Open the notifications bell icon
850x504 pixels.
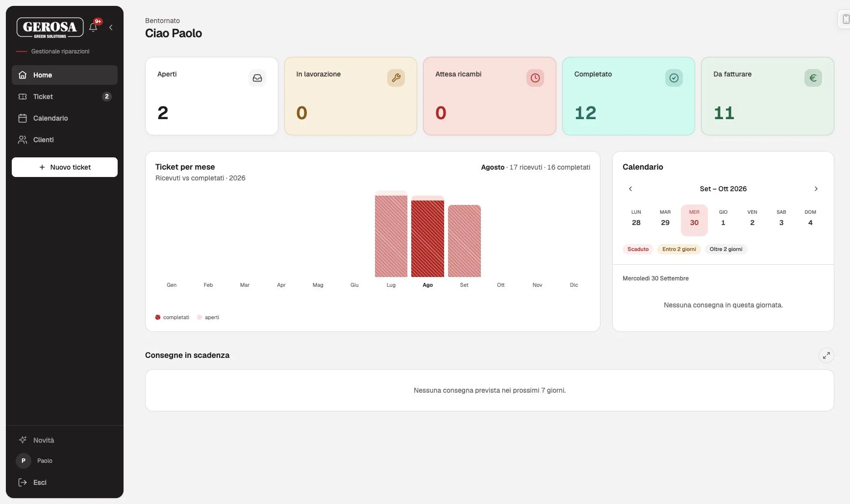pyautogui.click(x=93, y=27)
